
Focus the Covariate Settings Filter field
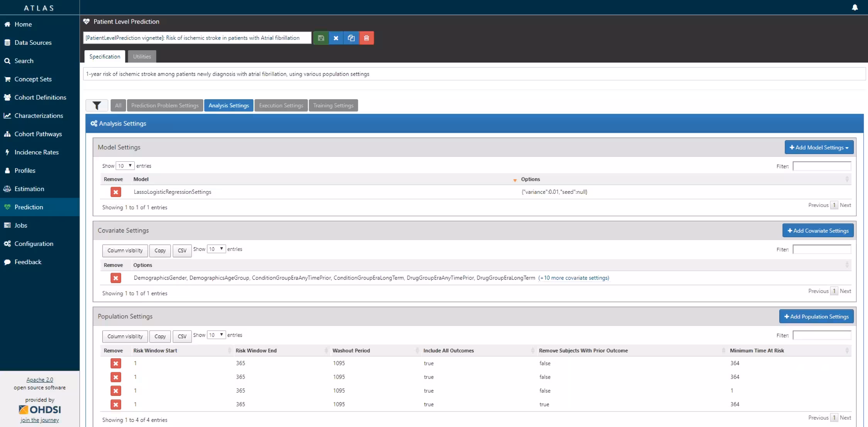pos(822,250)
